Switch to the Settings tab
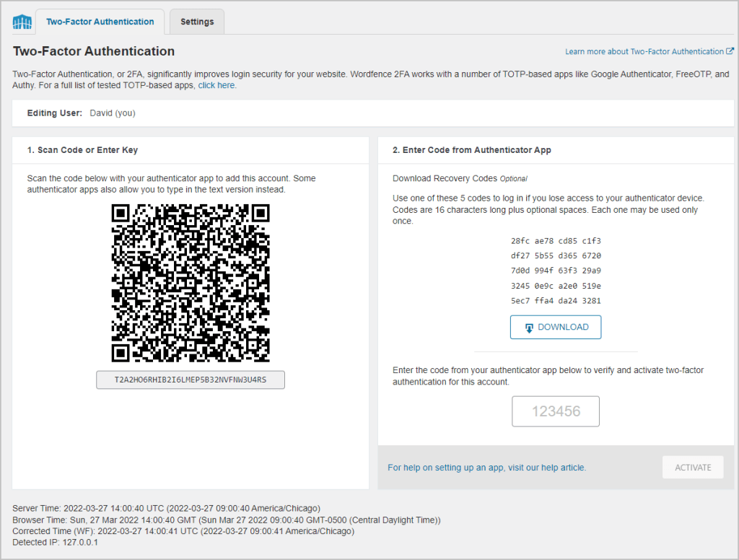Viewport: 739px width, 560px height. (197, 22)
